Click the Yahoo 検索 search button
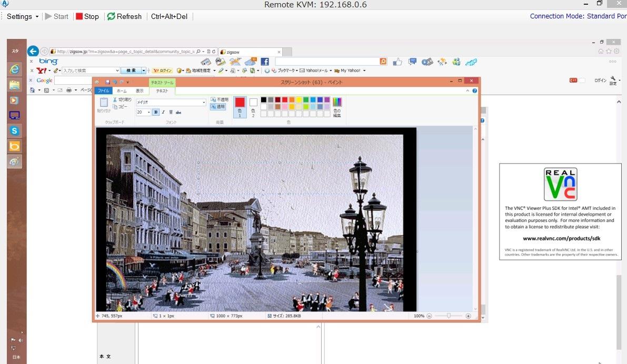627x364 pixels. (x=132, y=70)
